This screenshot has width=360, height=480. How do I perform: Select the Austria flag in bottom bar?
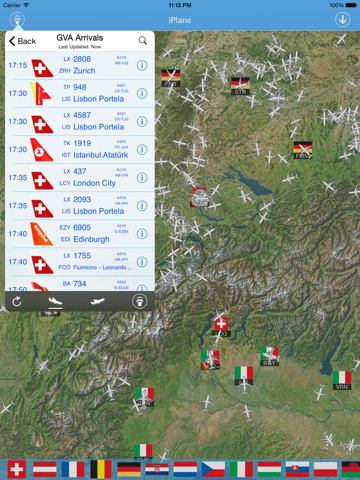tap(45, 469)
